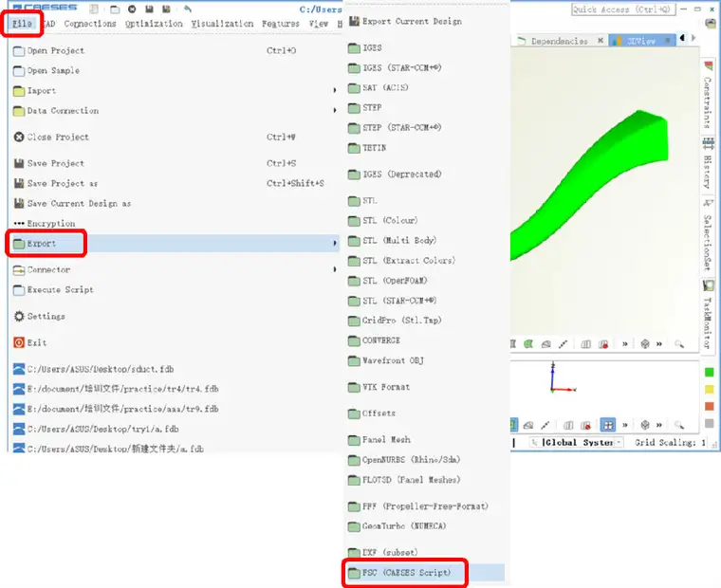Click the Quick Access search field
Image resolution: width=721 pixels, height=588 pixels.
tap(623, 9)
